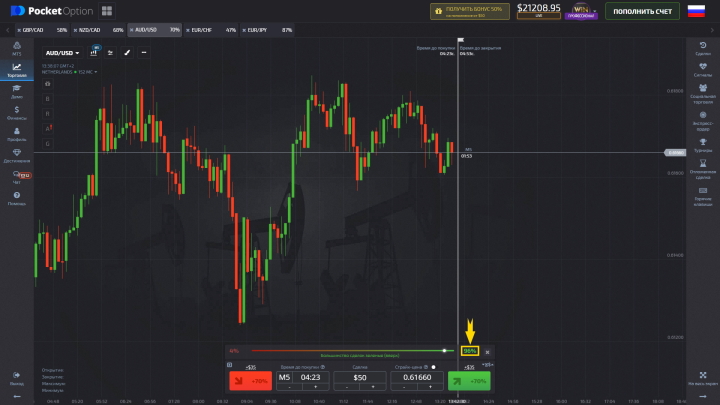This screenshot has width=720, height=405.
Task: Open the Trades history icon
Action: pos(703,47)
